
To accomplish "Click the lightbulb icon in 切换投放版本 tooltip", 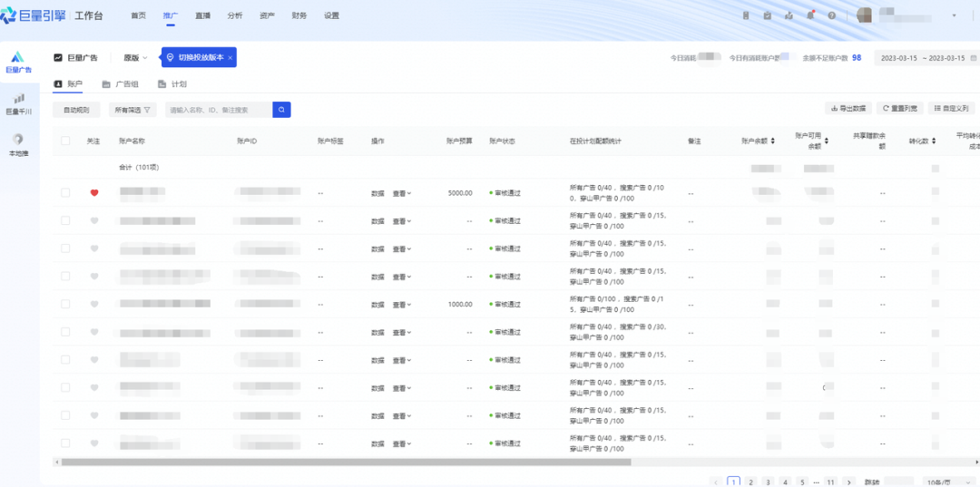I will click(x=170, y=57).
